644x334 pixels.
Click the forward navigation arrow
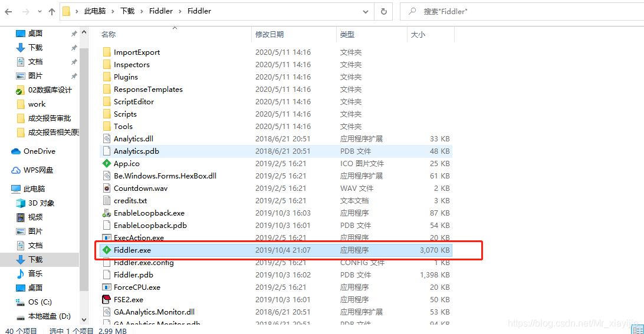(x=25, y=12)
